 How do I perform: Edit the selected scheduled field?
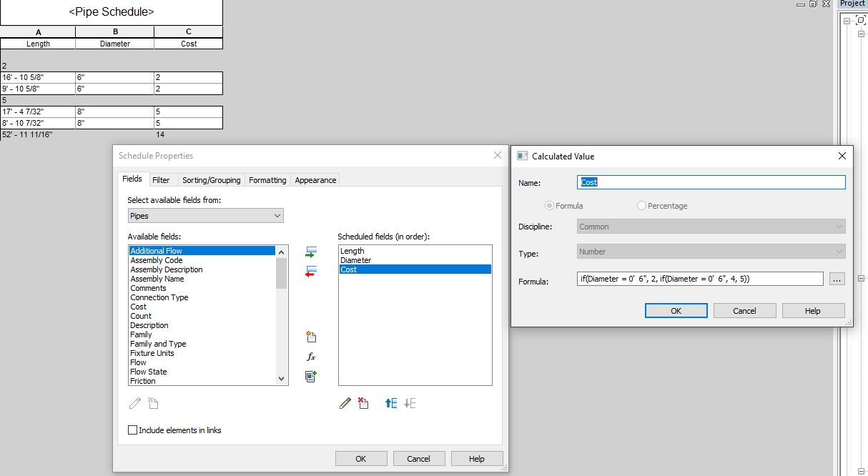(x=345, y=402)
